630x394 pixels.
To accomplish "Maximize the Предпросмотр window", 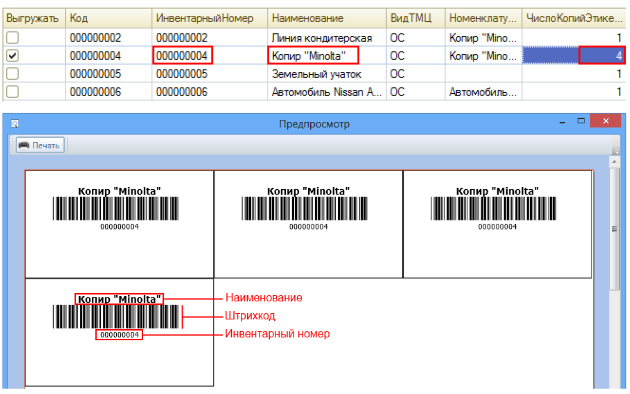I will (581, 121).
